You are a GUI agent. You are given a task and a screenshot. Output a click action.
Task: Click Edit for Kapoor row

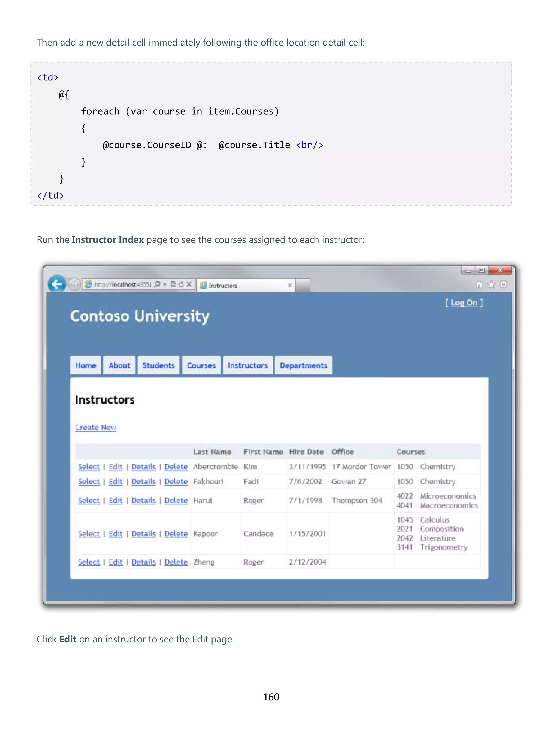click(116, 534)
